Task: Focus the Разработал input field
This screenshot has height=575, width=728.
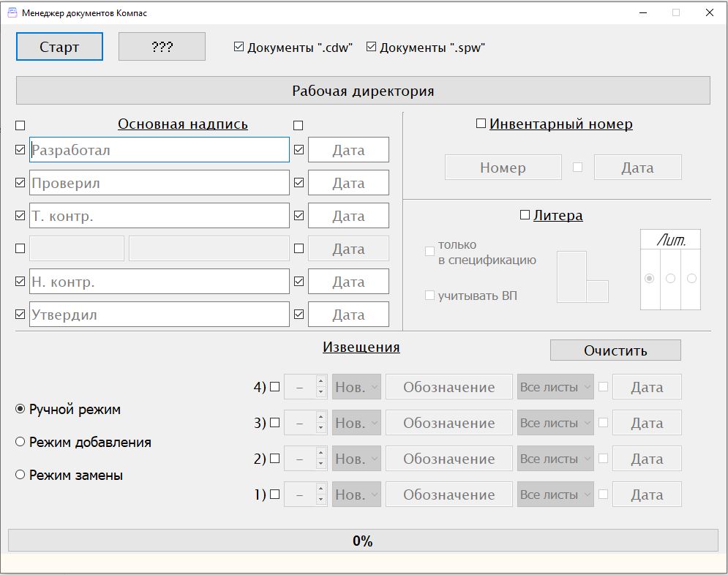Action: click(160, 149)
